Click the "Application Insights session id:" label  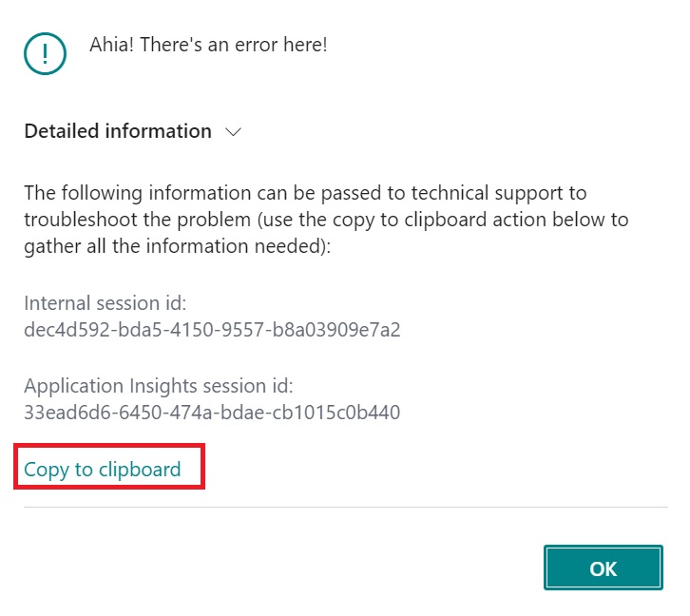(159, 386)
